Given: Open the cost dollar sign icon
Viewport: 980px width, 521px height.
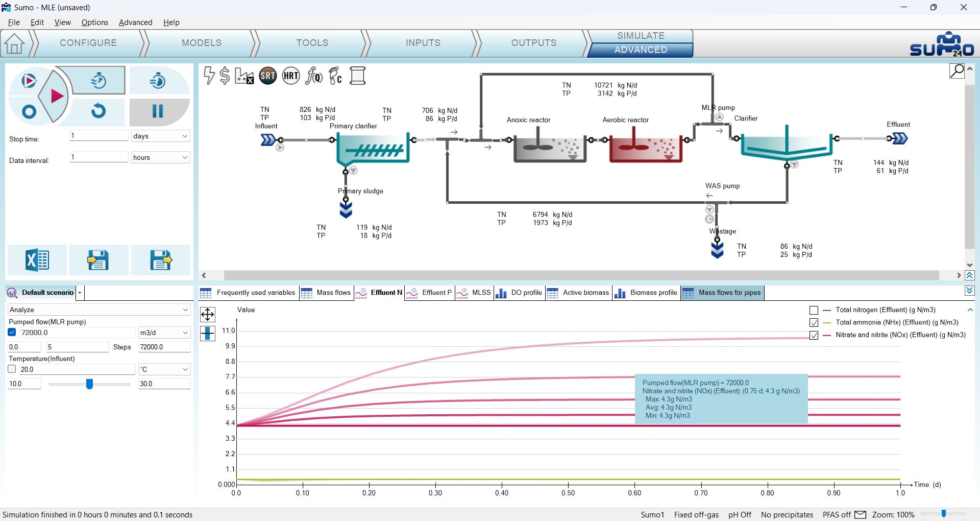Looking at the screenshot, I should click(225, 76).
